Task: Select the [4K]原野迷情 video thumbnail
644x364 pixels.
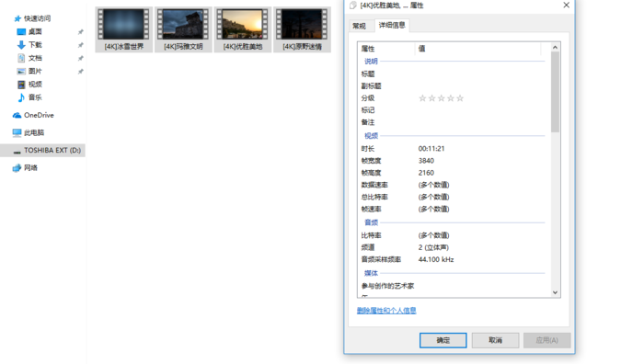Action: [x=303, y=29]
